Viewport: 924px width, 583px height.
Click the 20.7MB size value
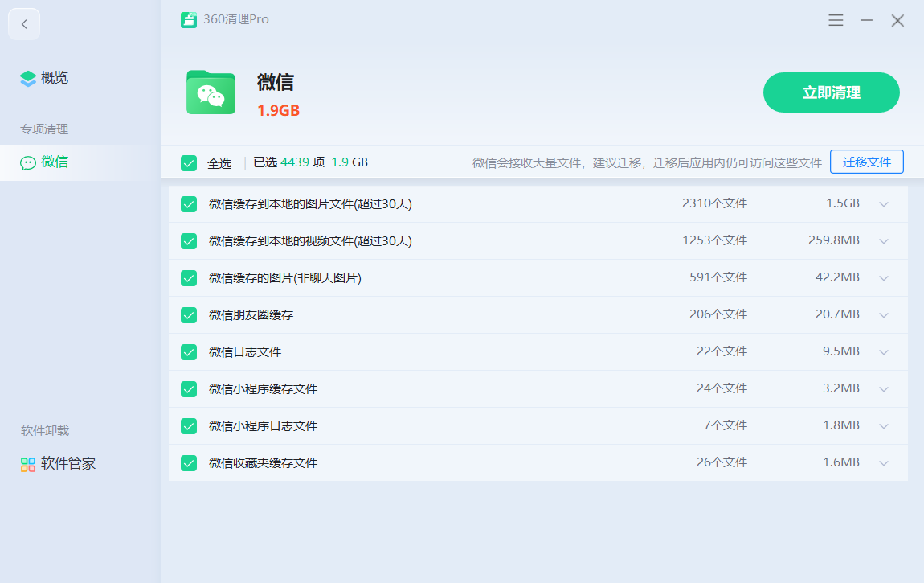[x=837, y=314]
